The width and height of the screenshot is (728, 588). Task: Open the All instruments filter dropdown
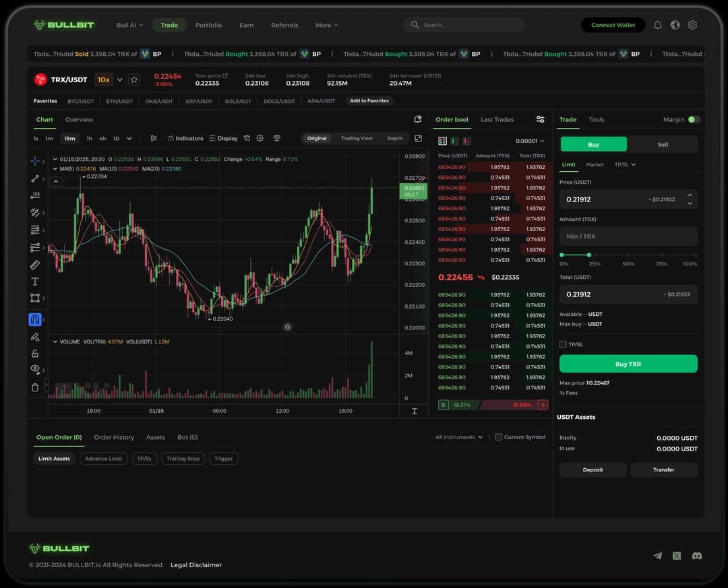coord(459,437)
